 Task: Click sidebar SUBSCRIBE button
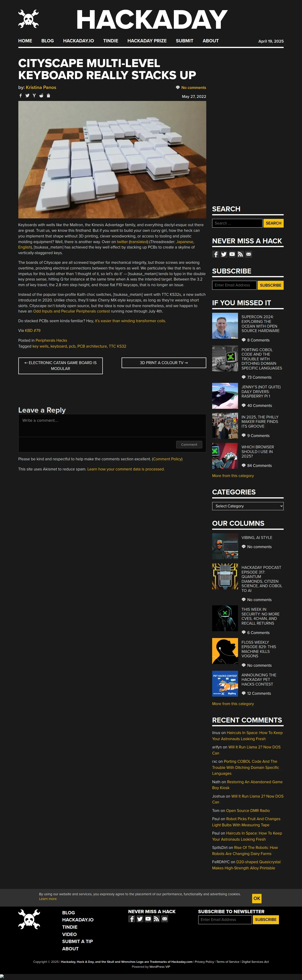pos(270,285)
